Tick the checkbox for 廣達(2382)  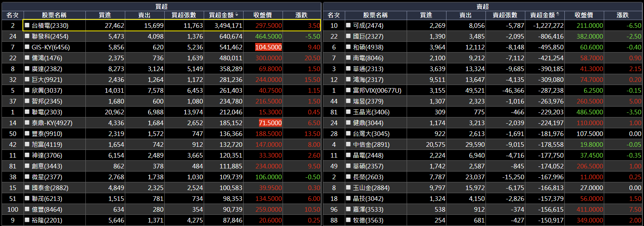[x=27, y=68]
